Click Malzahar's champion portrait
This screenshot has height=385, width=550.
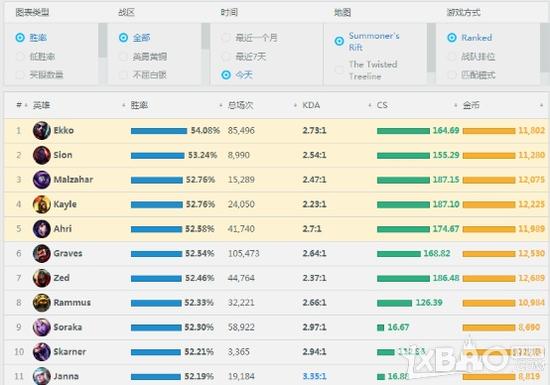click(x=42, y=180)
